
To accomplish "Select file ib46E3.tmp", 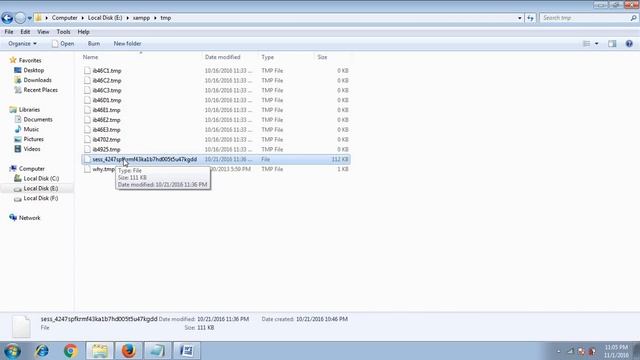I will tap(106, 129).
